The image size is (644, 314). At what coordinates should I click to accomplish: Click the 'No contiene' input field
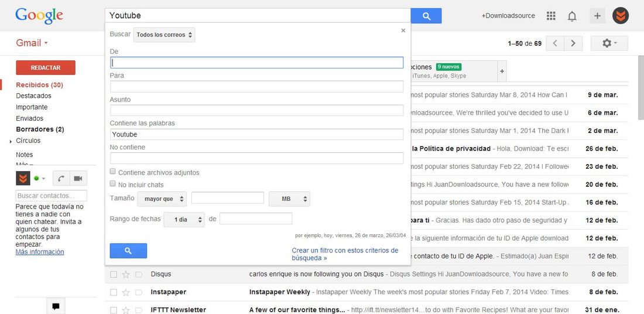(256, 158)
